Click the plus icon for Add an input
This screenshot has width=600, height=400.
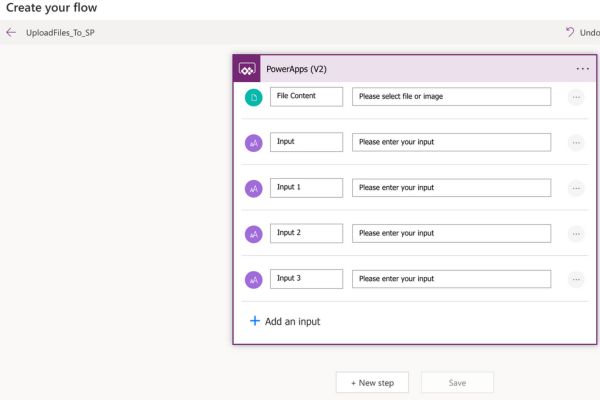[255, 321]
